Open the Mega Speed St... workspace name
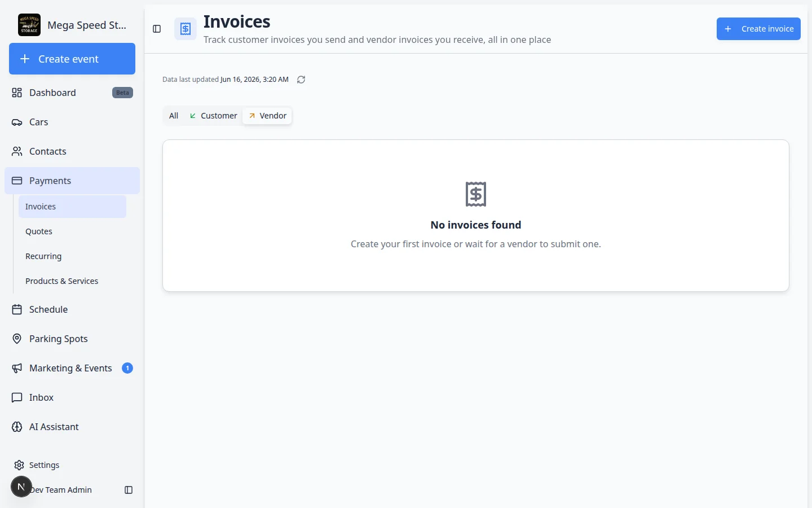This screenshot has width=812, height=508. click(x=87, y=25)
